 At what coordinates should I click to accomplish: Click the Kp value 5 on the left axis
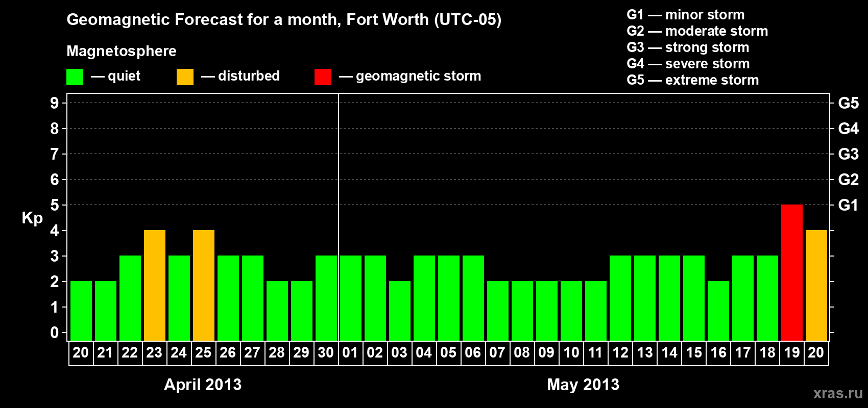point(55,205)
